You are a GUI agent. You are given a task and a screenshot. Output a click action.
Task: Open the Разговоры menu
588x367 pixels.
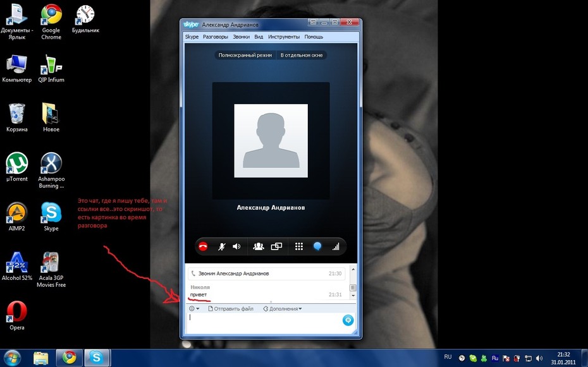215,37
